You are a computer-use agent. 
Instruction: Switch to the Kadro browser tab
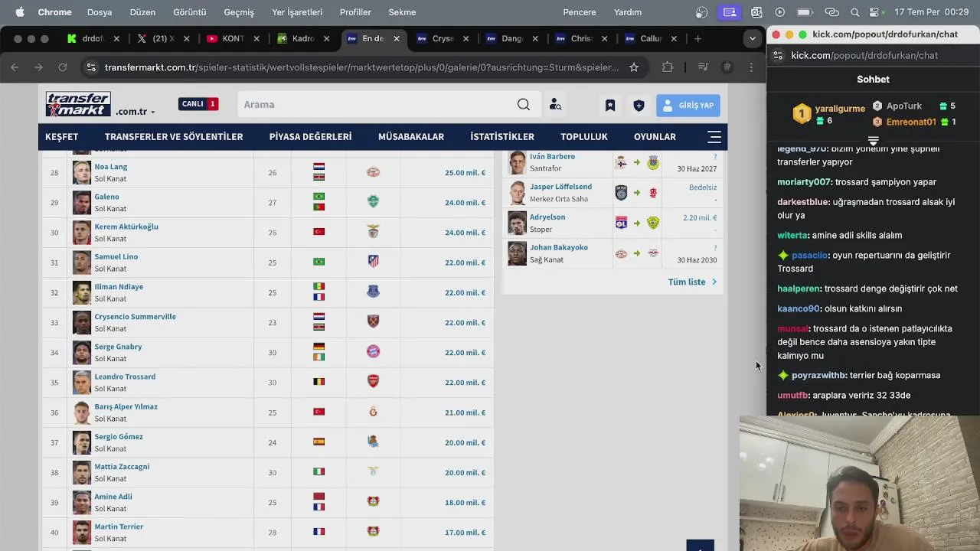click(302, 38)
